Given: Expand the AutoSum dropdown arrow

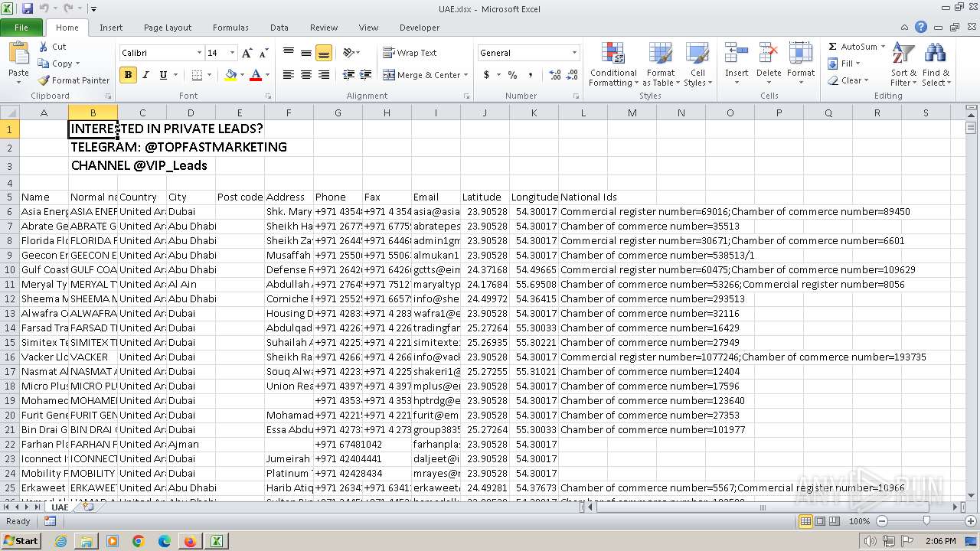Looking at the screenshot, I should tap(883, 47).
